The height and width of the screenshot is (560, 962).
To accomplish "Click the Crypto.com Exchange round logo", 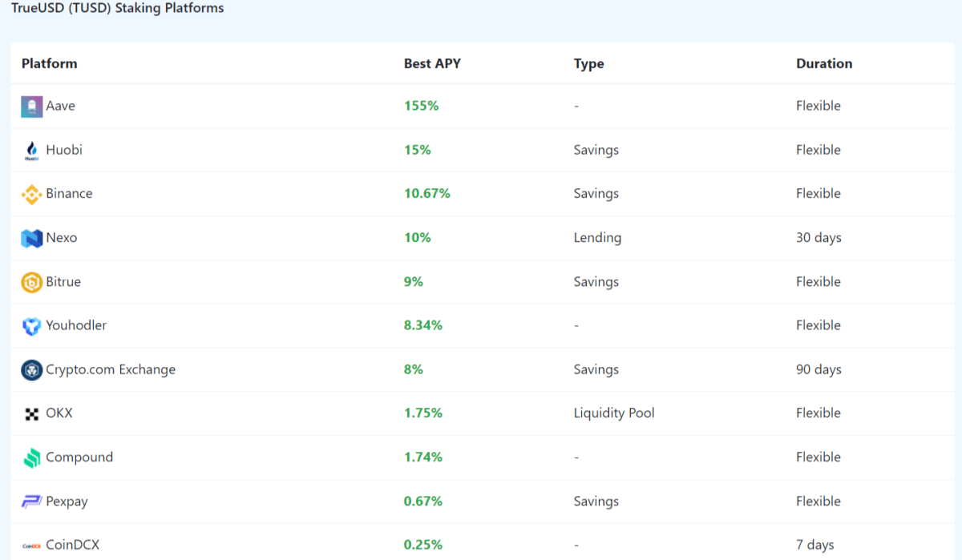I will pos(31,370).
